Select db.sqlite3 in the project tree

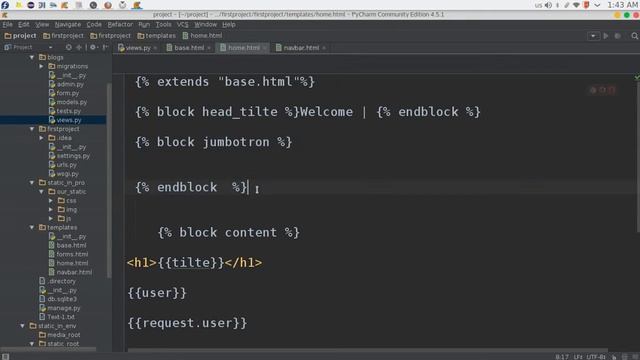(62, 299)
